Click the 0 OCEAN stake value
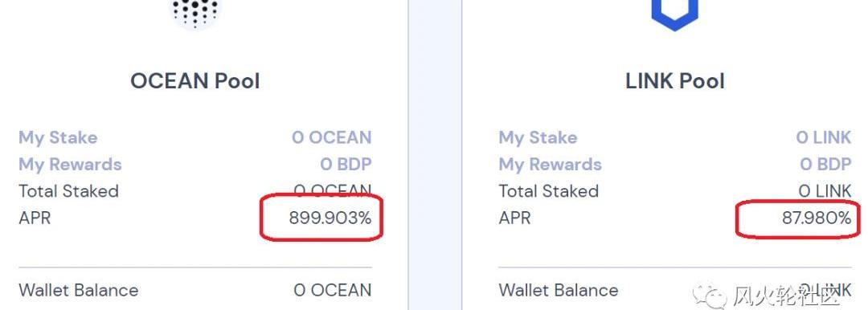Screen dimensions: 868x310 click(332, 138)
